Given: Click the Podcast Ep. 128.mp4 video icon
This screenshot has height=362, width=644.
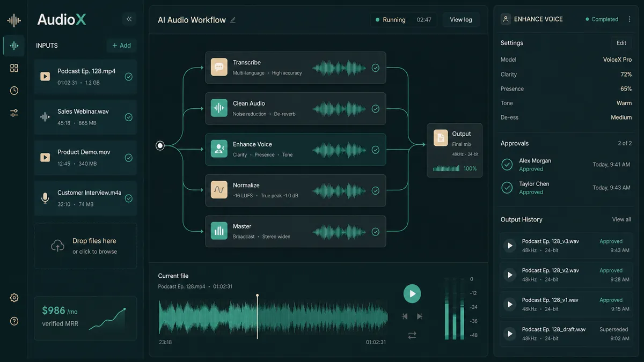Looking at the screenshot, I should point(45,77).
